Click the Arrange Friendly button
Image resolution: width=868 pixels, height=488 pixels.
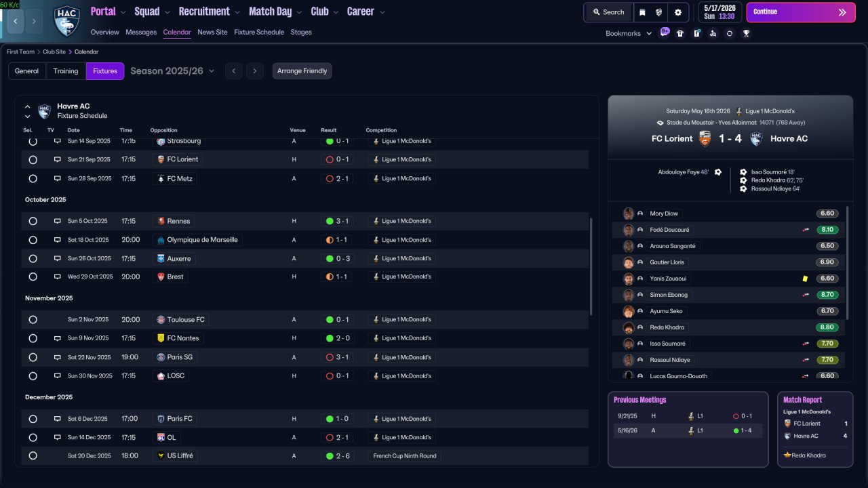(302, 71)
